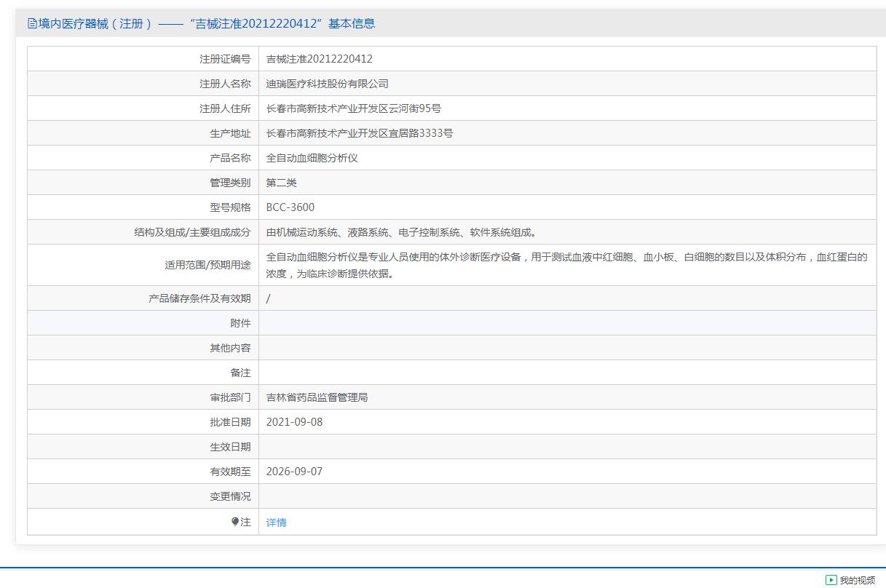Click the 审批部门 label cell
The height and width of the screenshot is (588, 886).
[143, 397]
